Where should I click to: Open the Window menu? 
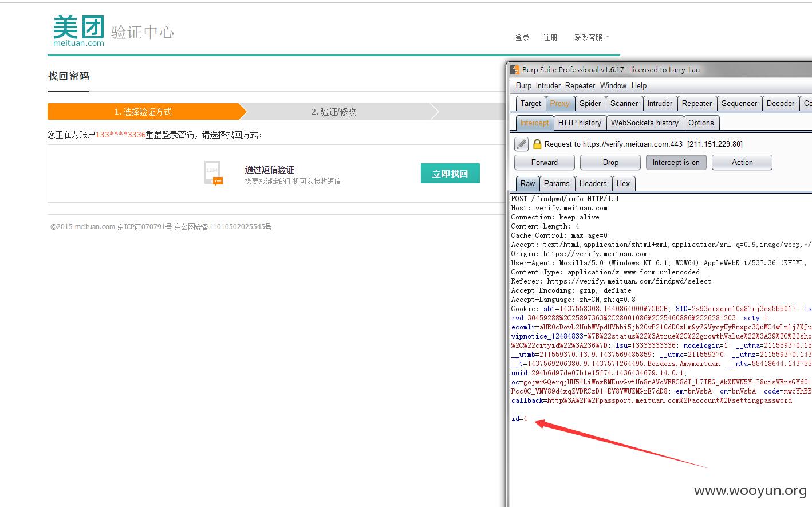[613, 85]
